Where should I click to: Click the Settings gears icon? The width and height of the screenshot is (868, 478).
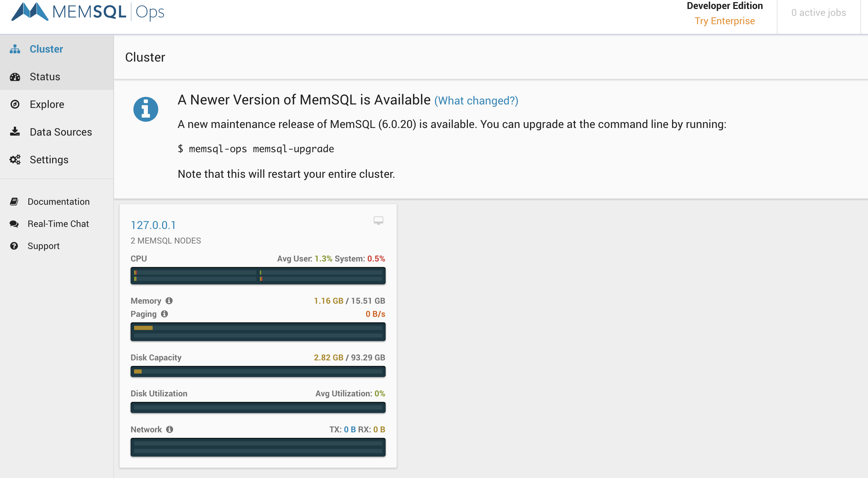tap(15, 159)
